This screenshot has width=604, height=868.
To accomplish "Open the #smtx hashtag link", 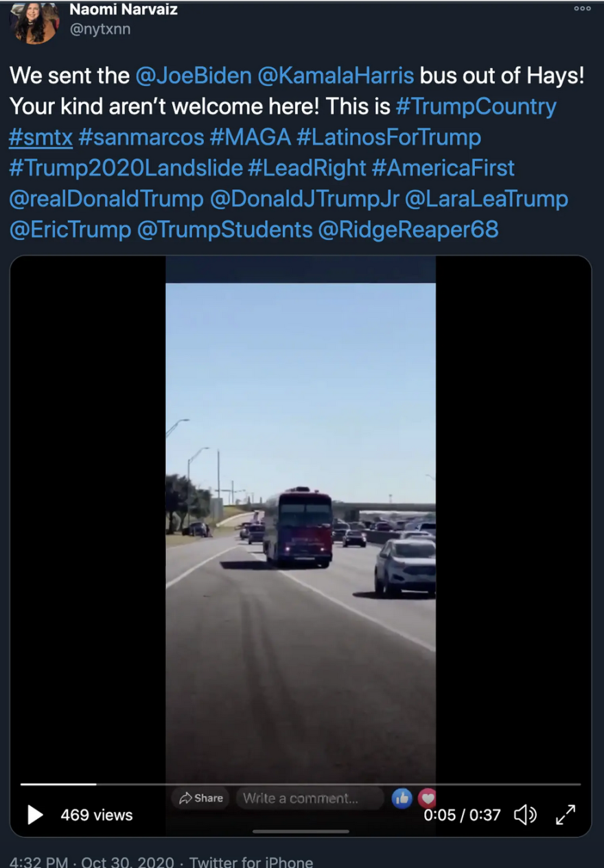I will click(x=40, y=137).
